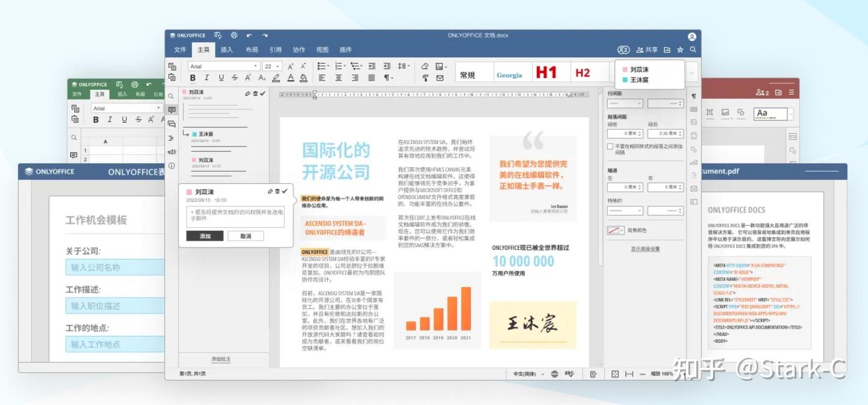Screen dimensions: 868x405
Task: Click the 添加 button in the comment popup
Action: tap(205, 236)
